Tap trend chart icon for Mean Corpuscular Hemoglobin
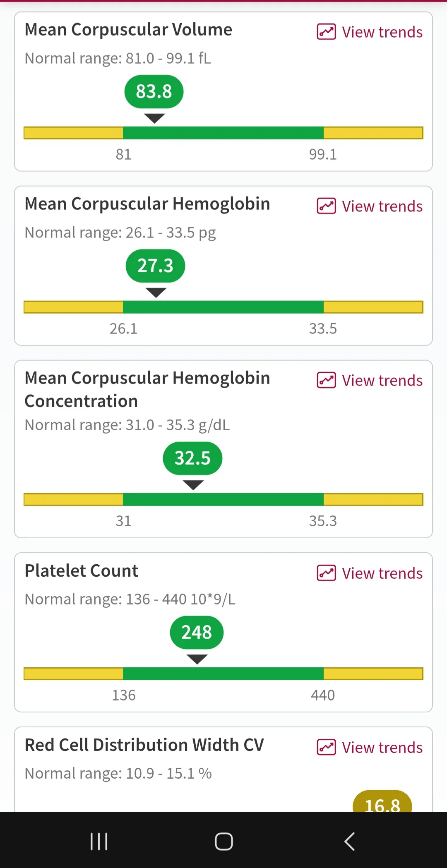Viewport: 447px width, 868px height. (326, 206)
